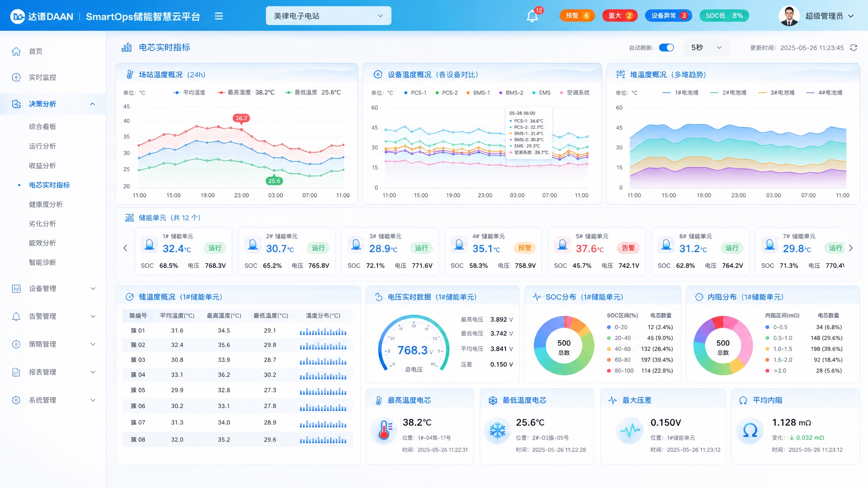This screenshot has height=488, width=868.
Task: Click the snowflake icon in 最低温度电芯 card
Action: pyautogui.click(x=498, y=430)
